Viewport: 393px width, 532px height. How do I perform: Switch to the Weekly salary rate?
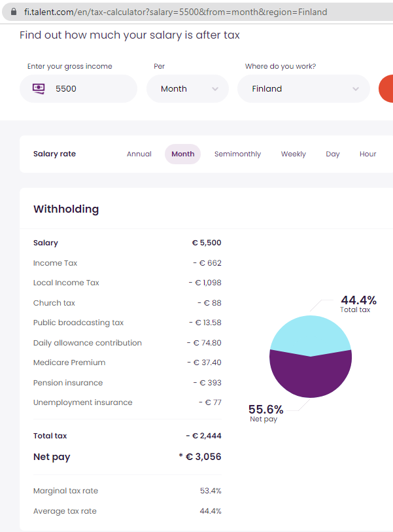click(293, 154)
